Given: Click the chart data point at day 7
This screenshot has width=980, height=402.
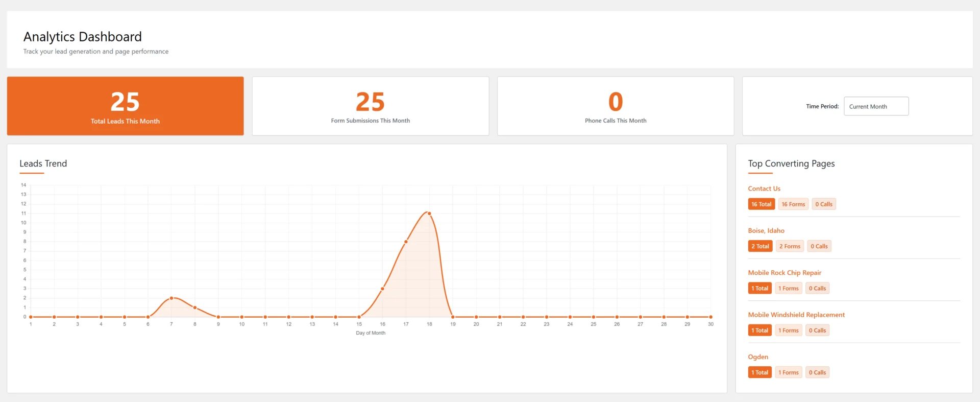Looking at the screenshot, I should tap(171, 298).
